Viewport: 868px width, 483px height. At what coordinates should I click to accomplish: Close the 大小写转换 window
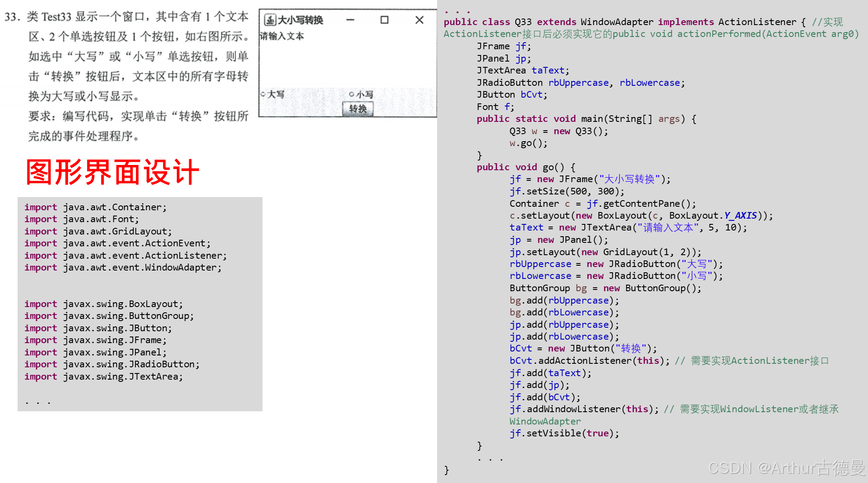419,20
